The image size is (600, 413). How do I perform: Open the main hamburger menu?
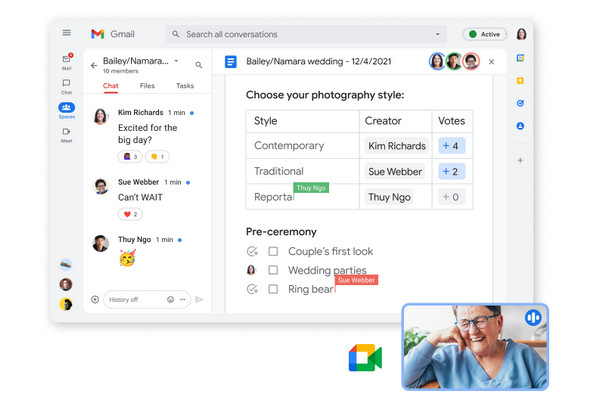tap(67, 33)
